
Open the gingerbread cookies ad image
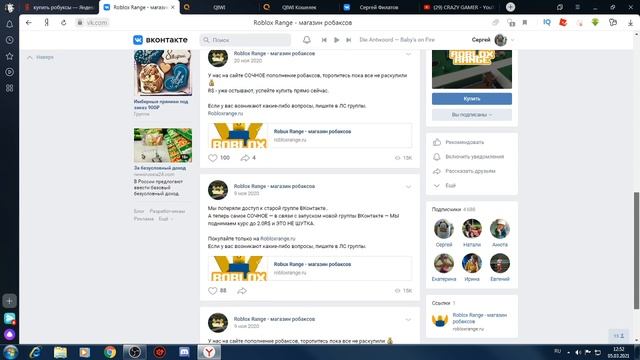point(163,73)
